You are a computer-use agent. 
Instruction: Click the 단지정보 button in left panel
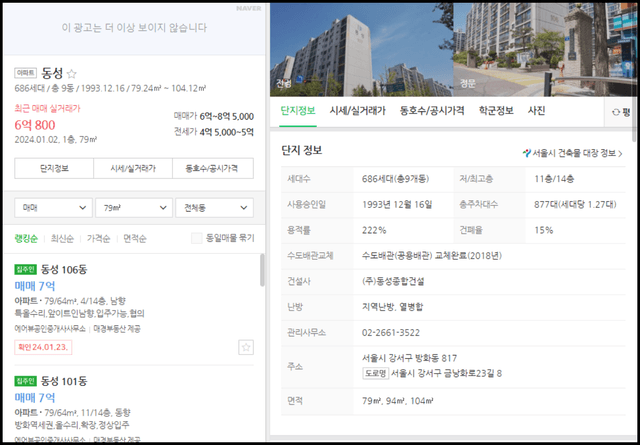(x=54, y=168)
